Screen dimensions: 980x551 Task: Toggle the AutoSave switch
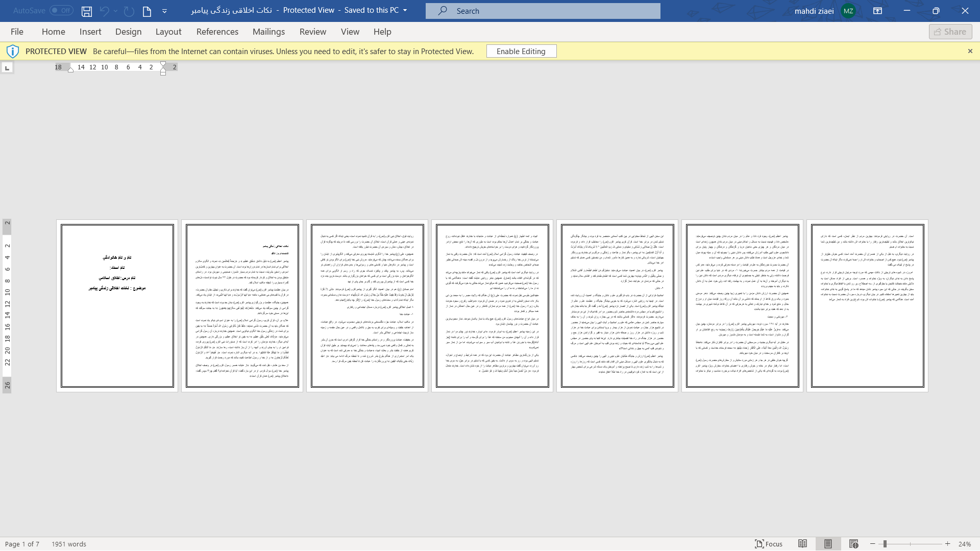click(x=61, y=10)
